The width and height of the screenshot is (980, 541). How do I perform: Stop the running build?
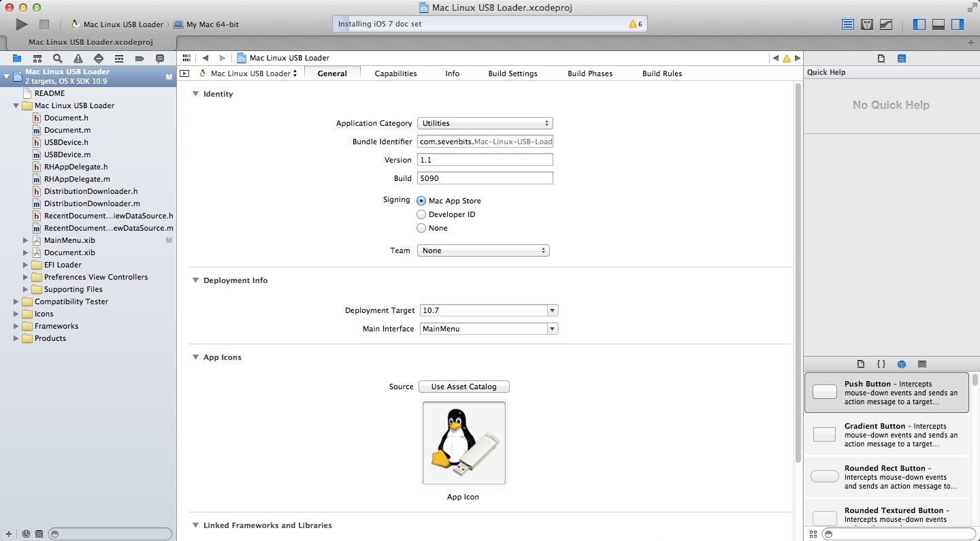click(x=44, y=24)
